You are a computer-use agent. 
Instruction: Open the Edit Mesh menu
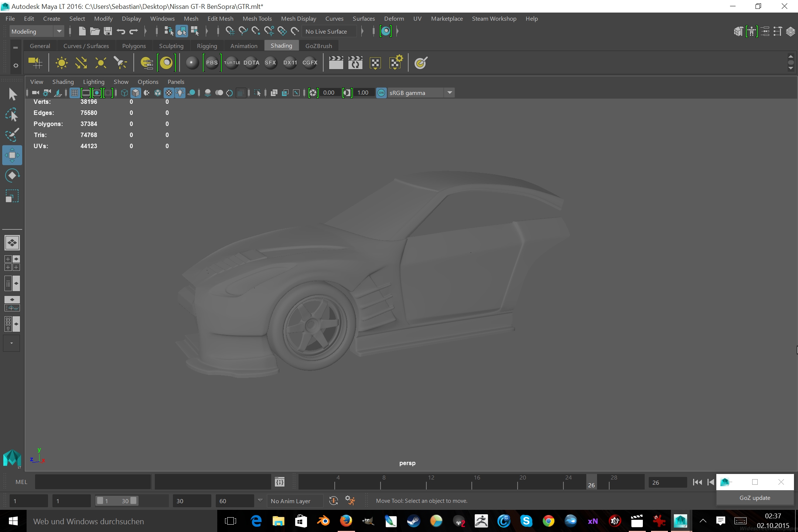tap(220, 18)
